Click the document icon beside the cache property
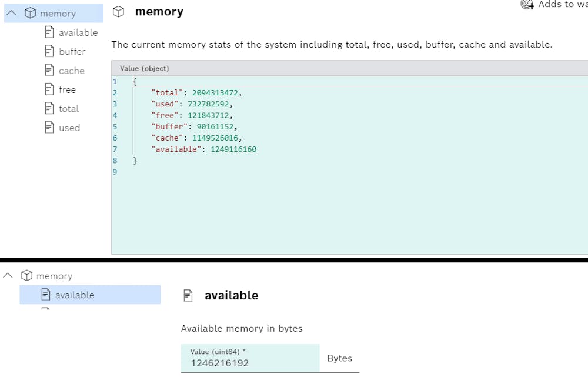Screen dimensions: 588x387 pos(48,70)
